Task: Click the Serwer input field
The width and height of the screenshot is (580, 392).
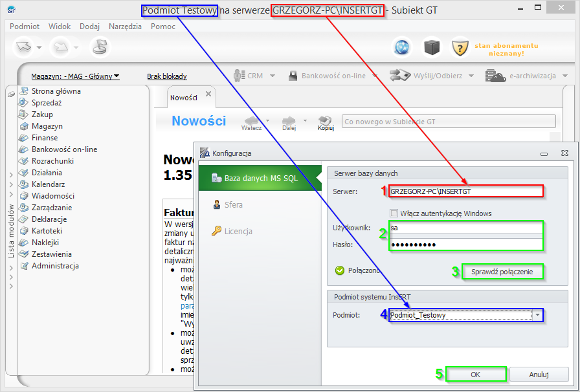Action: pyautogui.click(x=465, y=191)
